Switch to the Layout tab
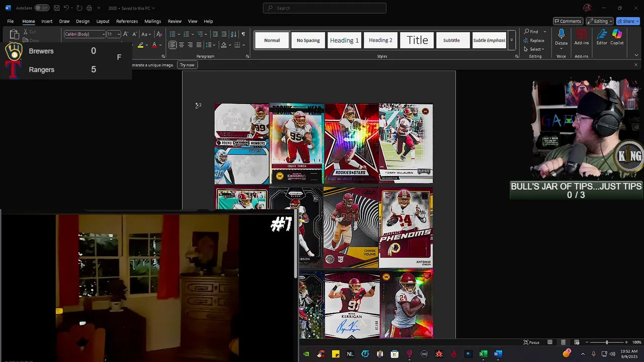This screenshot has height=362, width=644. pos(103,21)
